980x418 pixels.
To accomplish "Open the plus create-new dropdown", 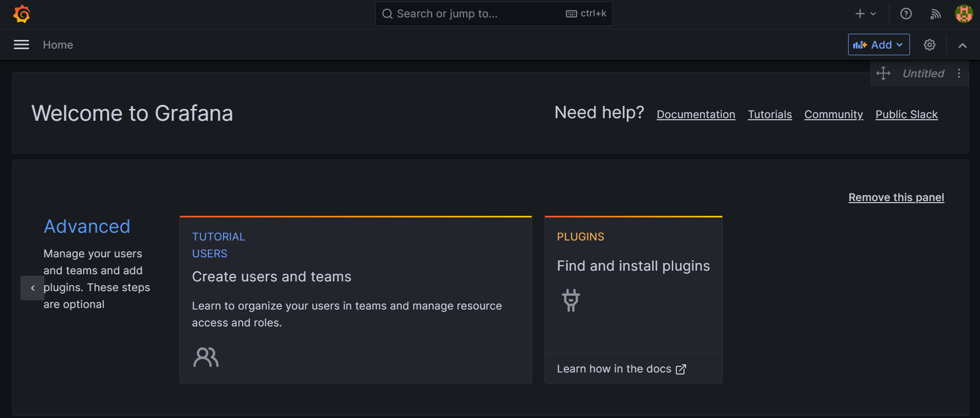I will click(x=865, y=14).
